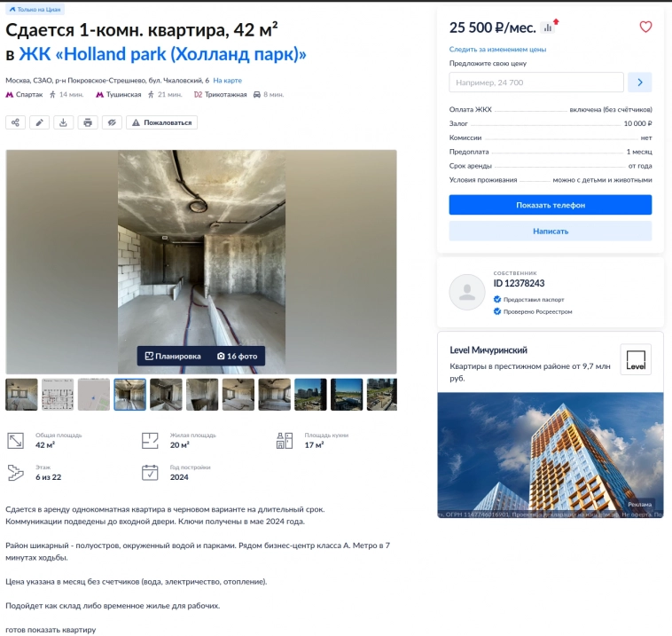Viewport: 672px width, 636px height.
Task: Open the price history chart icon
Action: [548, 27]
